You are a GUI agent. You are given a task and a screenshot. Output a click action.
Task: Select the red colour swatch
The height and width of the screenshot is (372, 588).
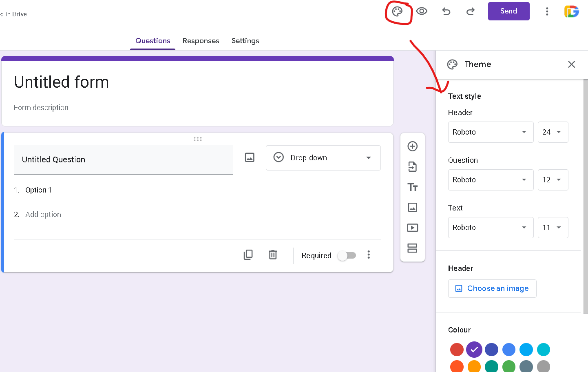(x=457, y=350)
